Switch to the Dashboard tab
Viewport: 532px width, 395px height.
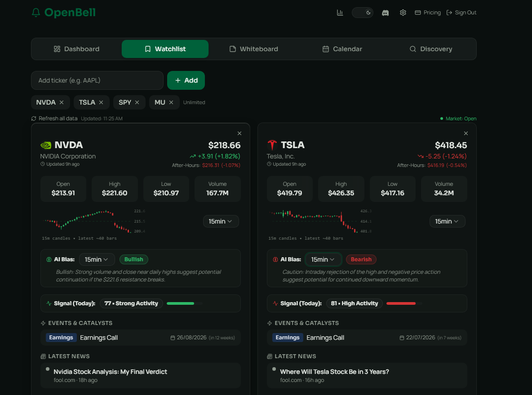click(x=77, y=49)
